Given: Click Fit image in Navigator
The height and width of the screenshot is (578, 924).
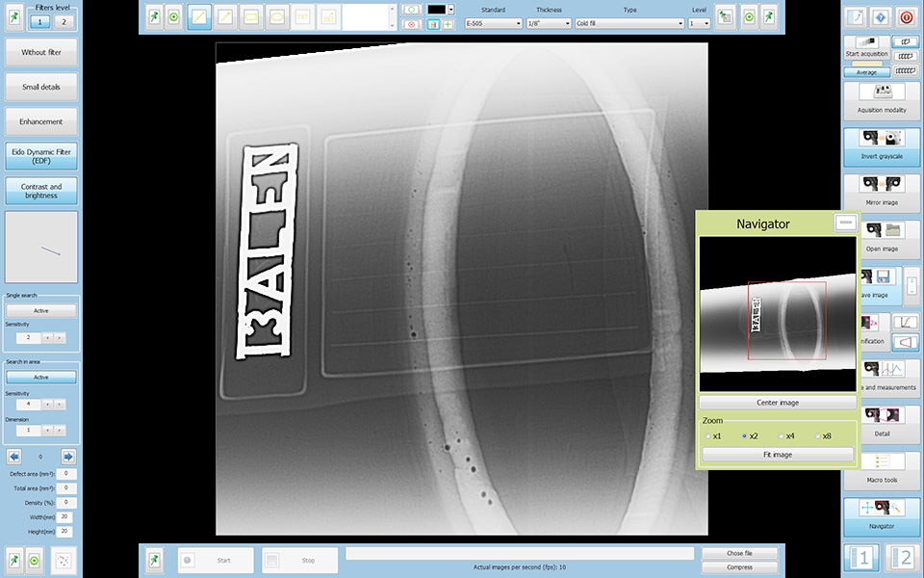Looking at the screenshot, I should [x=778, y=455].
